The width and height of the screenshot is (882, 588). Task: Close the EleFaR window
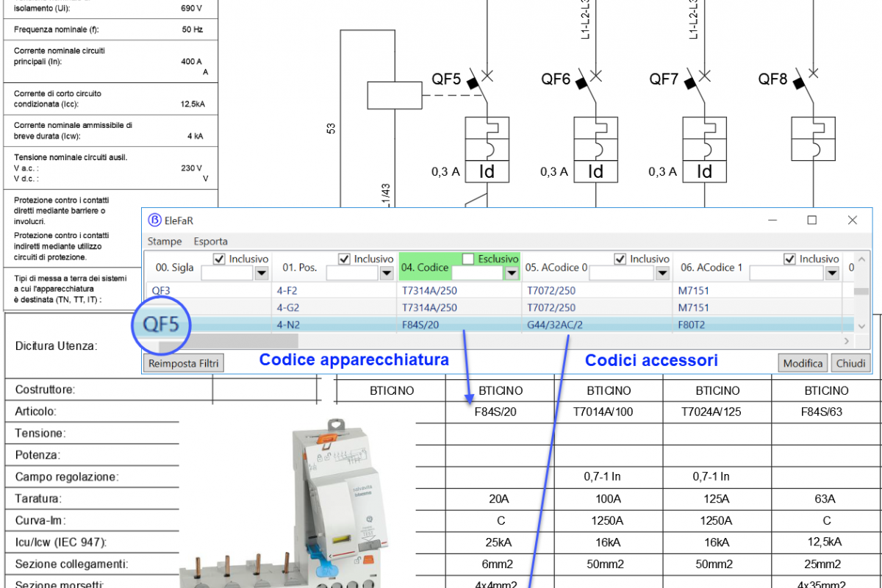coord(853,220)
